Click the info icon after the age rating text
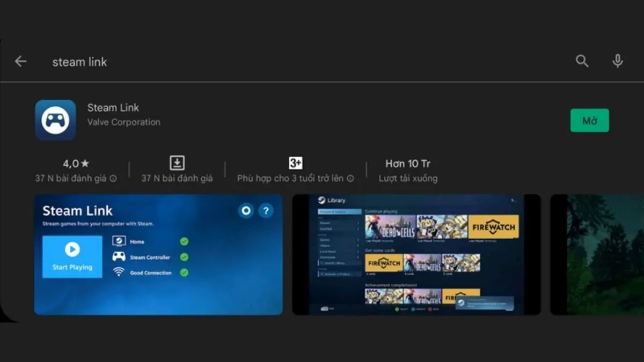This screenshot has width=644, height=362. (351, 178)
